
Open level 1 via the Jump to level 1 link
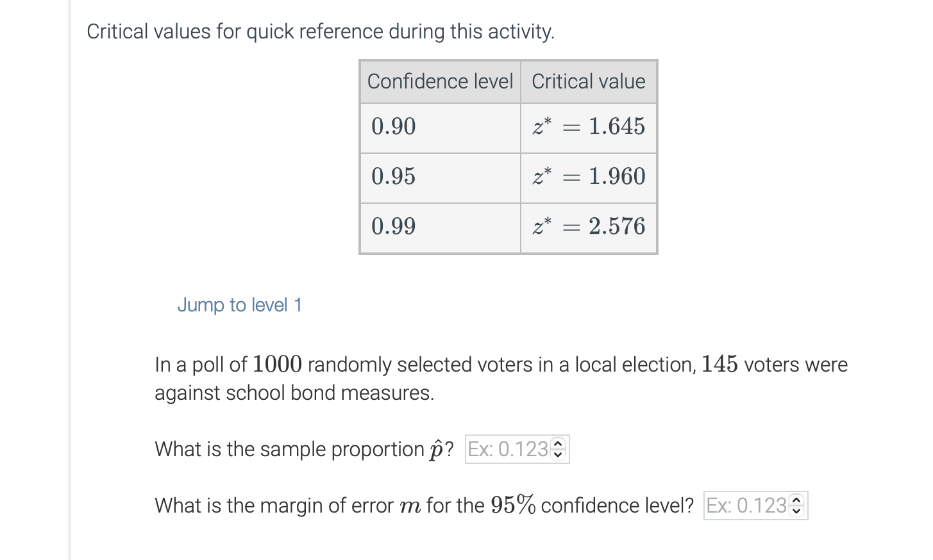[x=240, y=305]
